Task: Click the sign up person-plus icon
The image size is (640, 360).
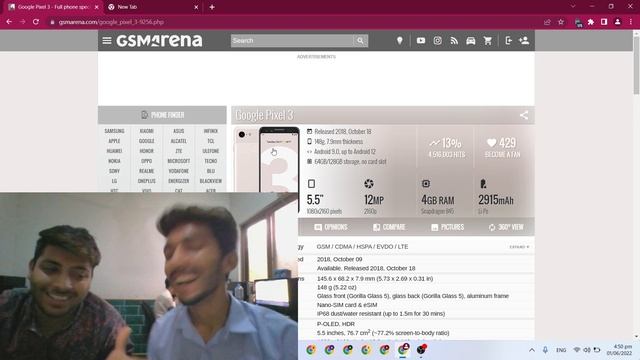Action: [x=524, y=40]
